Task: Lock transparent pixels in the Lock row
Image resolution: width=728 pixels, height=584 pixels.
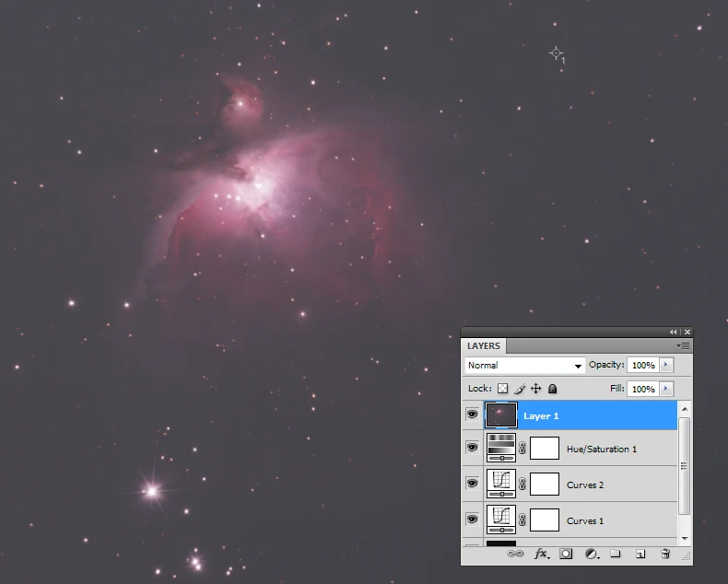Action: click(503, 389)
